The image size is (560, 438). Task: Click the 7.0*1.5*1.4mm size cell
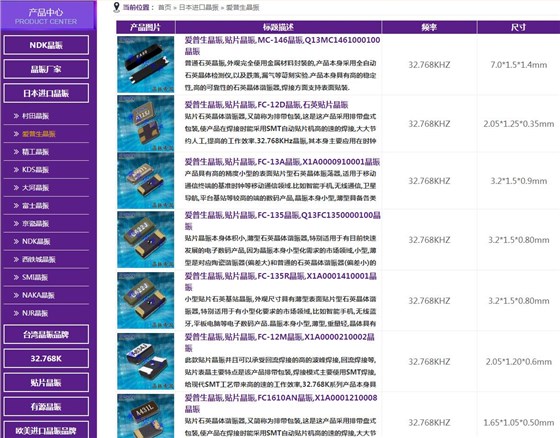519,65
